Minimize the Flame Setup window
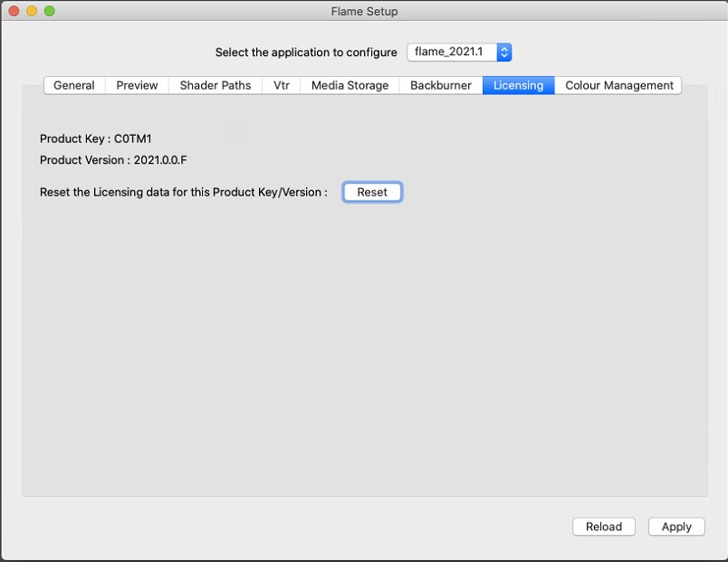Viewport: 728px width, 562px height. pos(32,11)
